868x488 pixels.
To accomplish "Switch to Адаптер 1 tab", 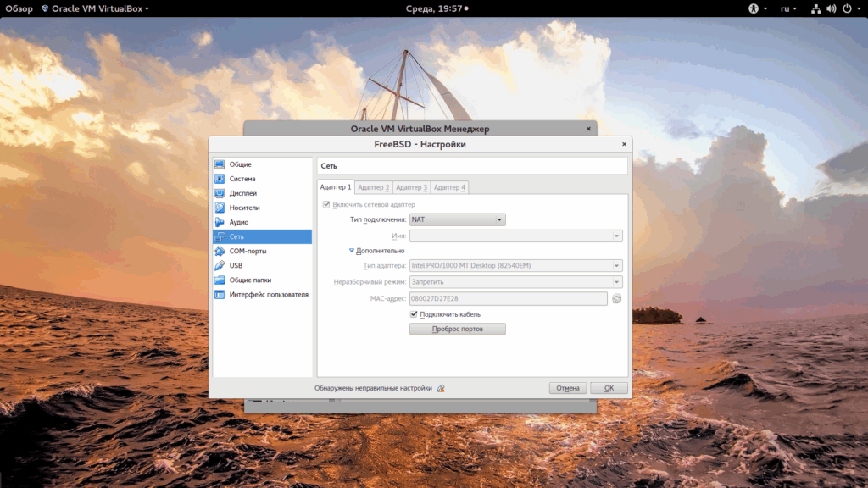I will click(336, 187).
